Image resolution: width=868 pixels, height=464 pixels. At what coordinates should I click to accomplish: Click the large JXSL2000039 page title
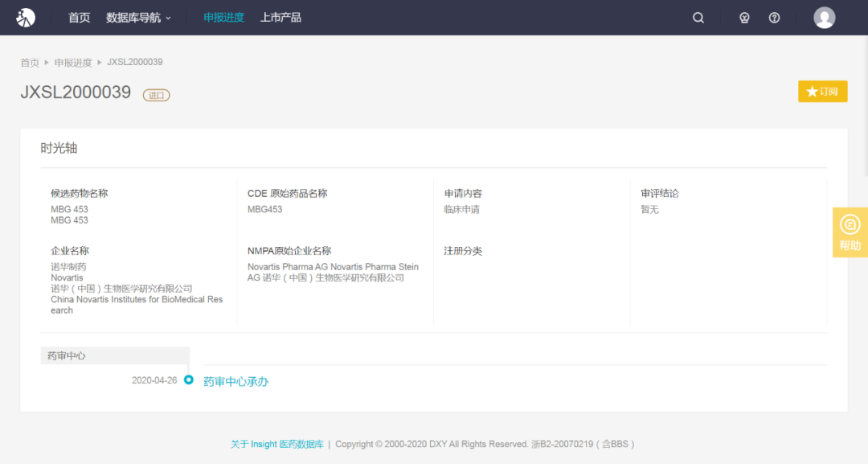[76, 92]
